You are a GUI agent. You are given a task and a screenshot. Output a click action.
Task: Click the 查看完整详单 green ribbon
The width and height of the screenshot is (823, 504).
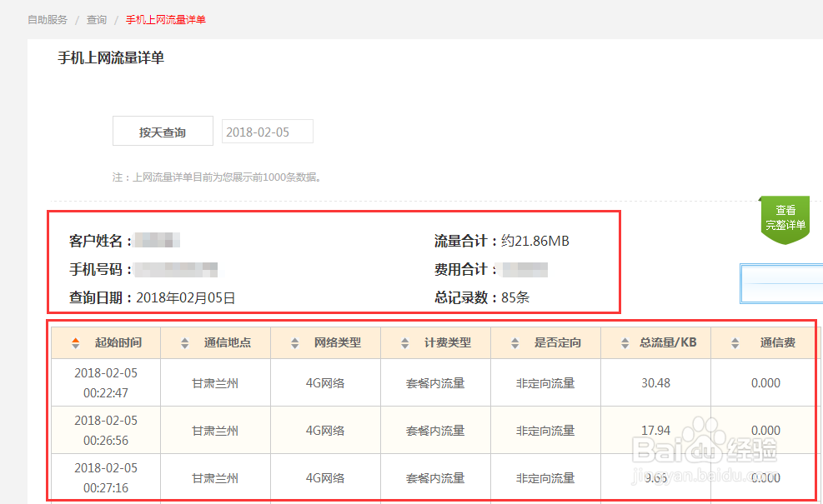click(x=785, y=218)
